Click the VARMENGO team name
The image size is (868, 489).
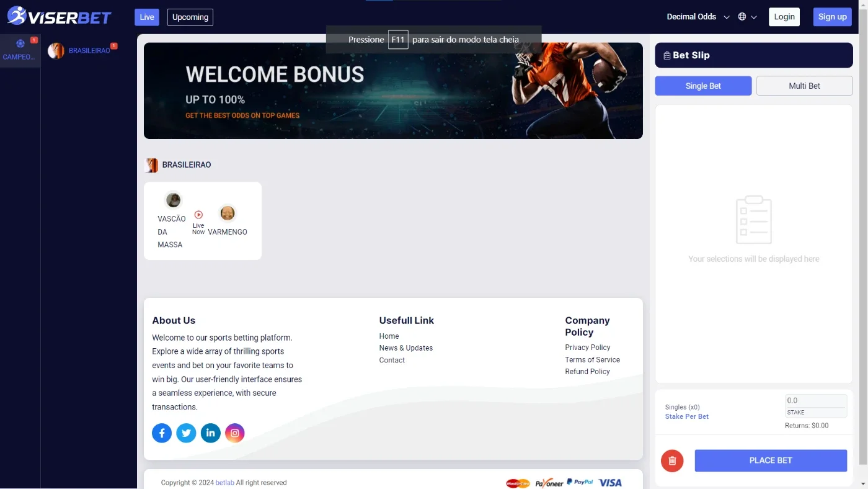228,232
